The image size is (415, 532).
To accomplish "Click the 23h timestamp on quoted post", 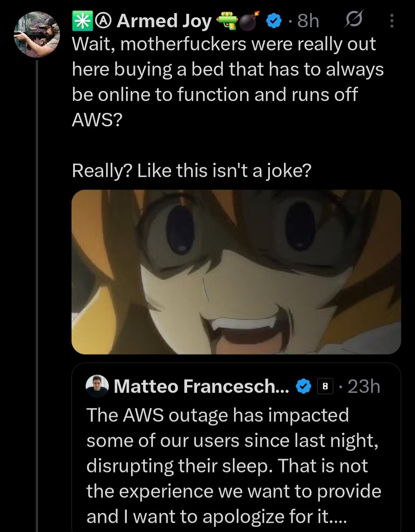I will click(364, 386).
